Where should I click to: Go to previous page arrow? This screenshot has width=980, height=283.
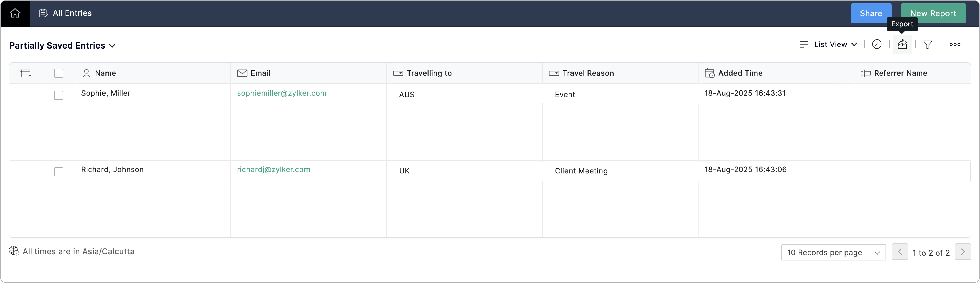tap(900, 252)
